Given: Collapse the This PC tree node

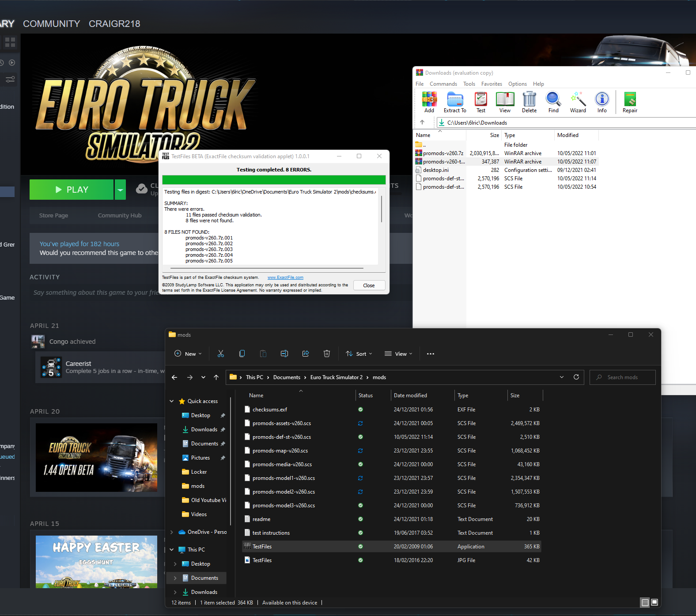Looking at the screenshot, I should pos(172,550).
